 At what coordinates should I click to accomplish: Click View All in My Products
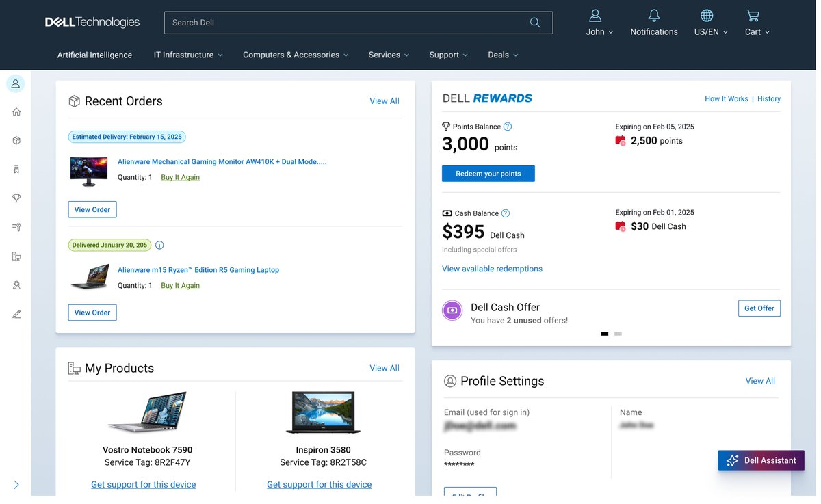[385, 368]
